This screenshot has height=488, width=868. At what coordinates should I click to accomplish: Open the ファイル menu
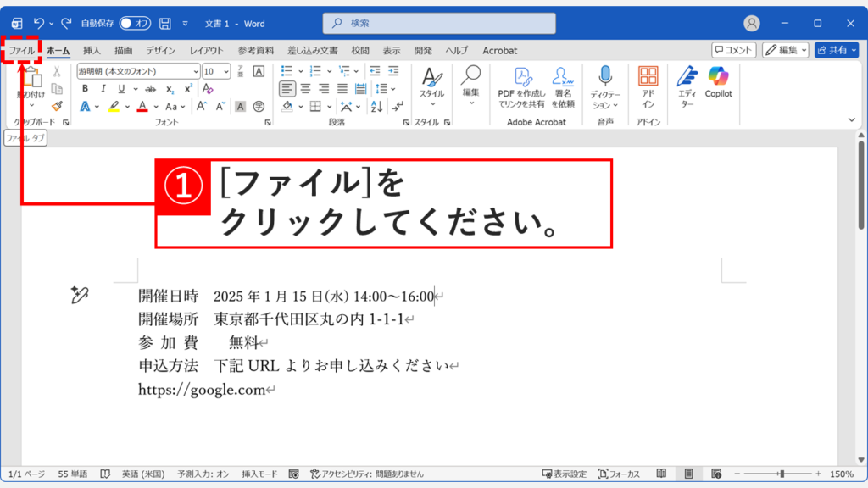22,50
